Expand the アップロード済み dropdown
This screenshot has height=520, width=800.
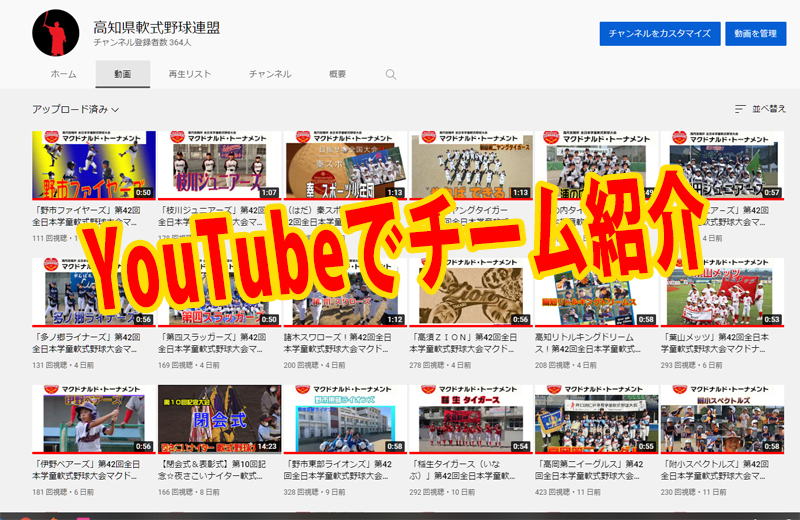pyautogui.click(x=76, y=109)
